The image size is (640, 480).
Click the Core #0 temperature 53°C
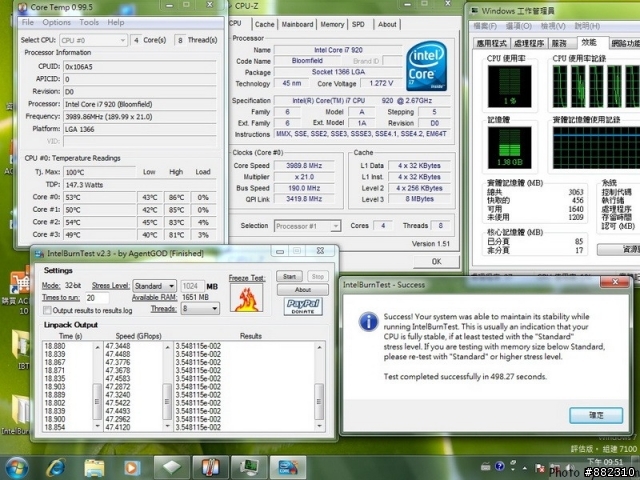click(x=100, y=198)
